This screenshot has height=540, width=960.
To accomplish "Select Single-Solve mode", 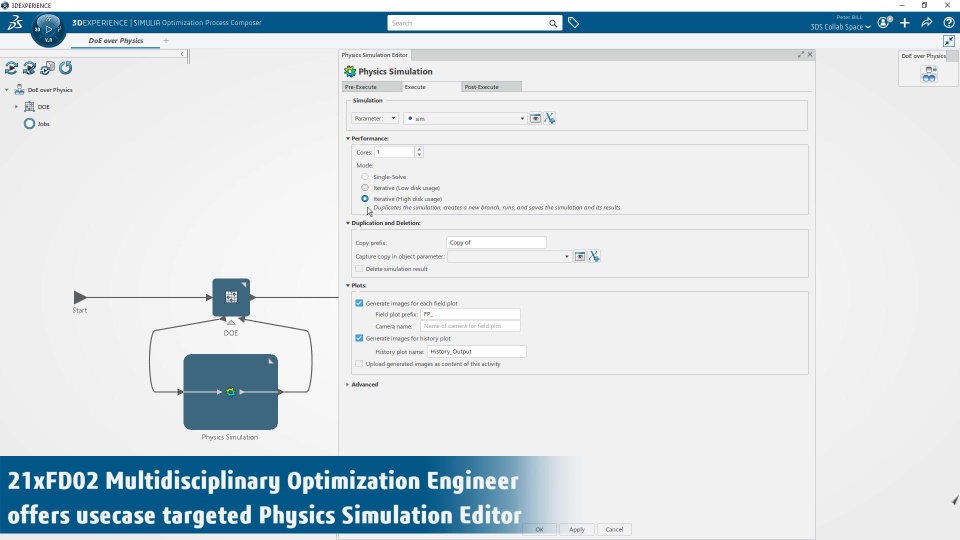I will [x=365, y=176].
